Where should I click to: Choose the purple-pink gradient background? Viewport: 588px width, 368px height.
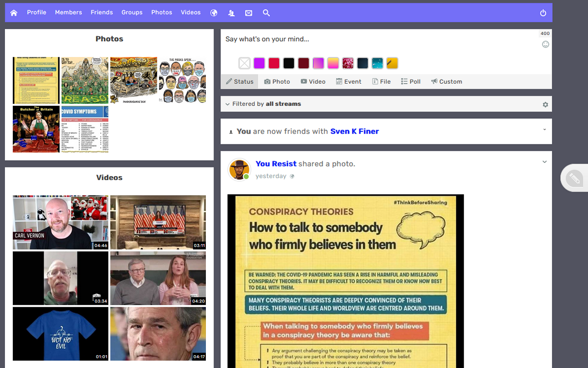tap(318, 63)
